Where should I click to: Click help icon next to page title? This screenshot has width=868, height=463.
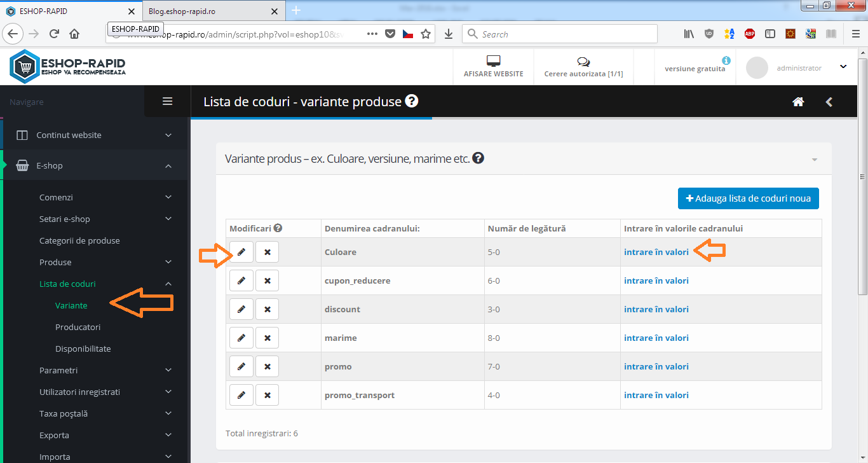coord(412,101)
